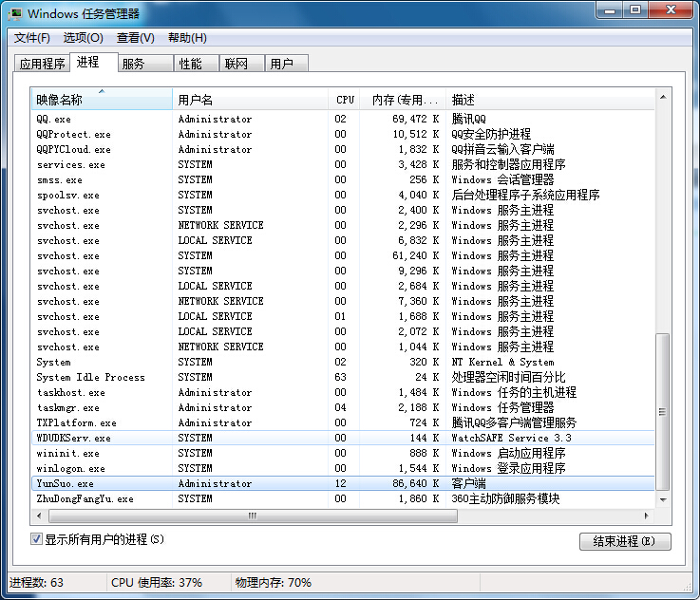Toggle 显示所有用户的进程 checkbox
This screenshot has width=700, height=600.
[x=37, y=539]
